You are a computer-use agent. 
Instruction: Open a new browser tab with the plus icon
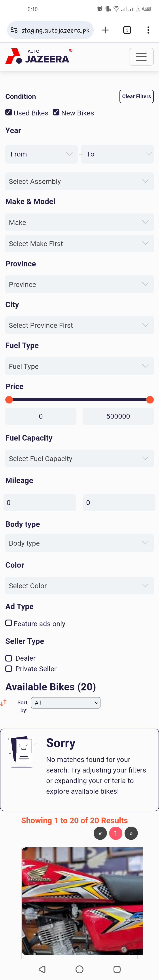click(105, 30)
